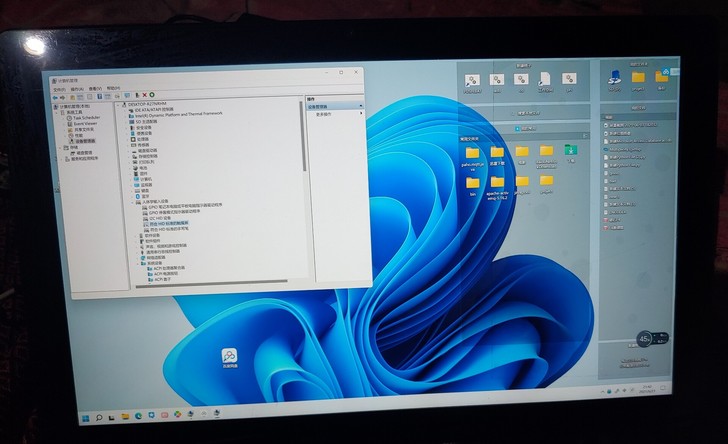This screenshot has height=444, width=728.
Task: Expand the IDE ATA/ATAPI 控制器 category
Action: (124, 110)
